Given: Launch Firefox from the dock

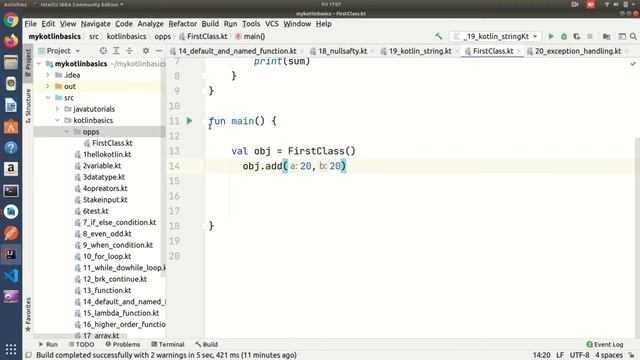Looking at the screenshot, I should 11,40.
